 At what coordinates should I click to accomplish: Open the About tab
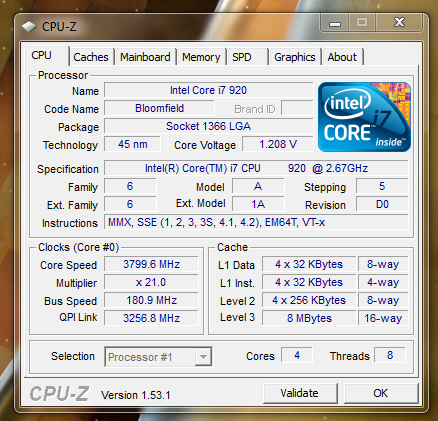click(342, 57)
